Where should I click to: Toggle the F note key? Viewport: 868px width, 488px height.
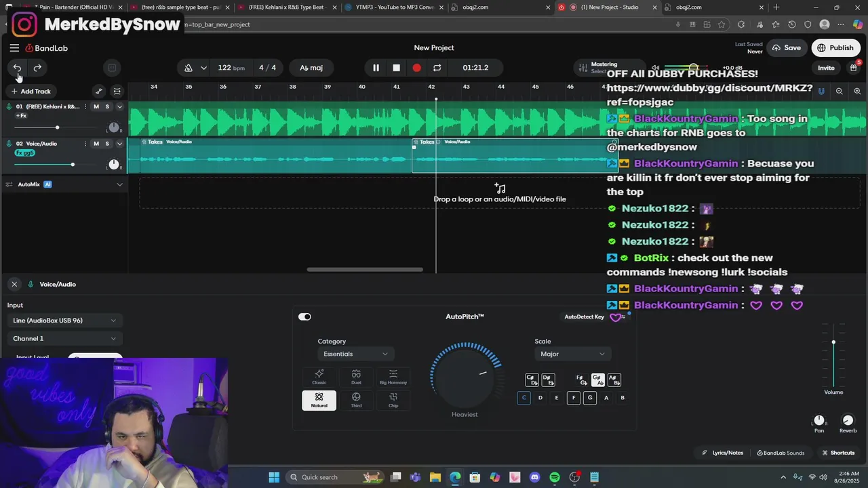click(x=573, y=398)
